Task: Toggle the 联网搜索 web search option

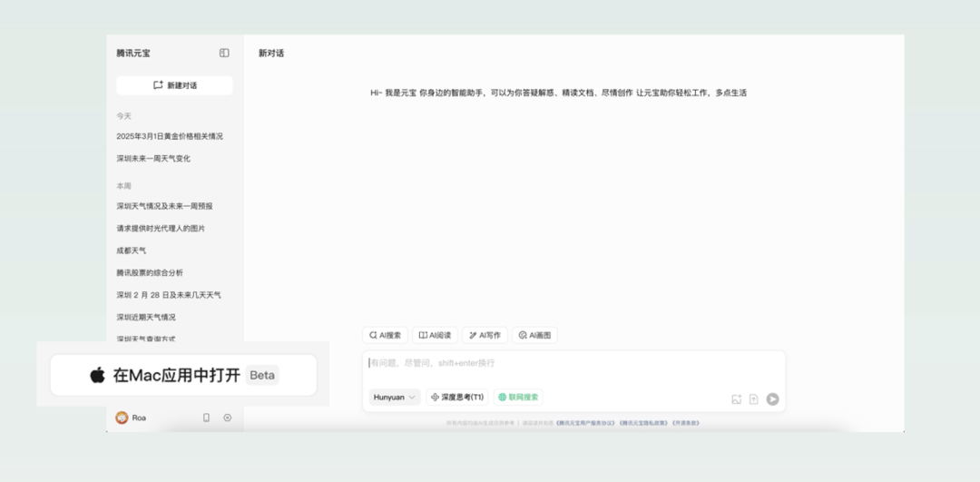Action: click(518, 398)
